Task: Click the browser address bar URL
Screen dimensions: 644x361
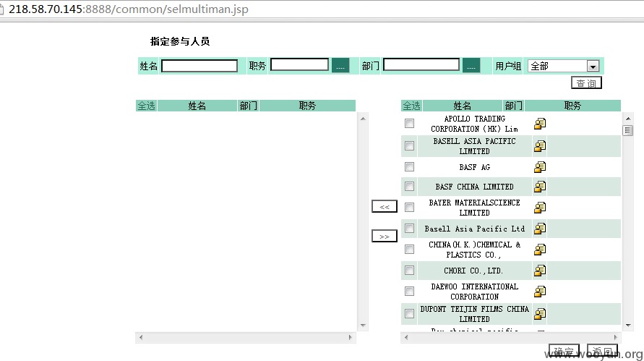Action: [x=129, y=9]
